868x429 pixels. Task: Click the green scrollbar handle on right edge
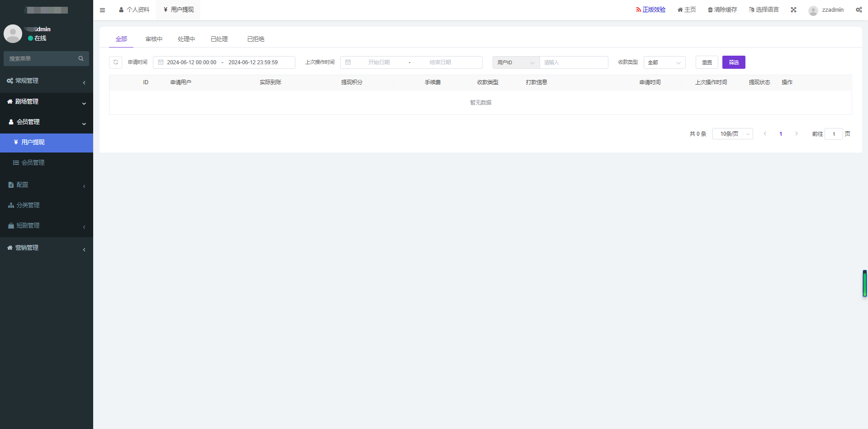[x=864, y=284]
